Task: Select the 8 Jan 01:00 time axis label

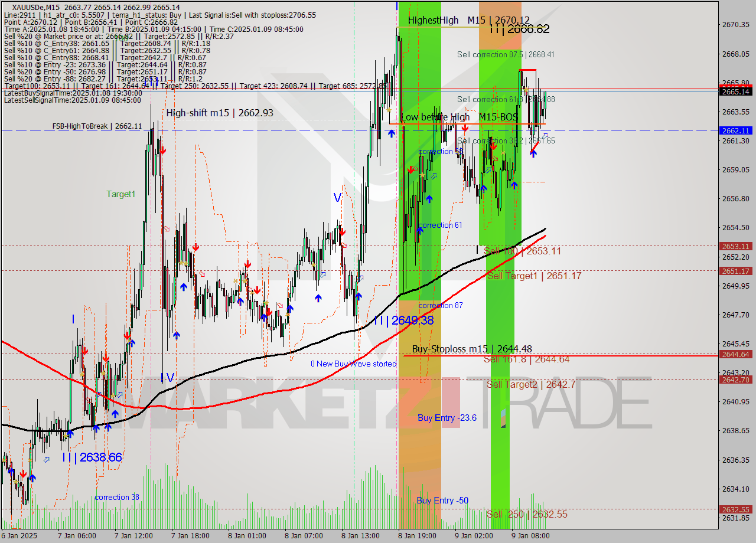Action: [x=247, y=536]
